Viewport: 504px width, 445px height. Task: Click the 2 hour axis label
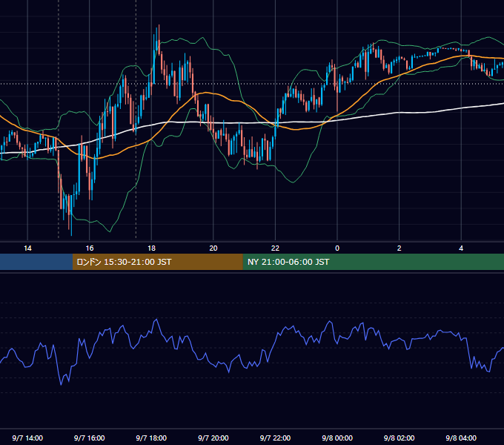click(x=399, y=248)
